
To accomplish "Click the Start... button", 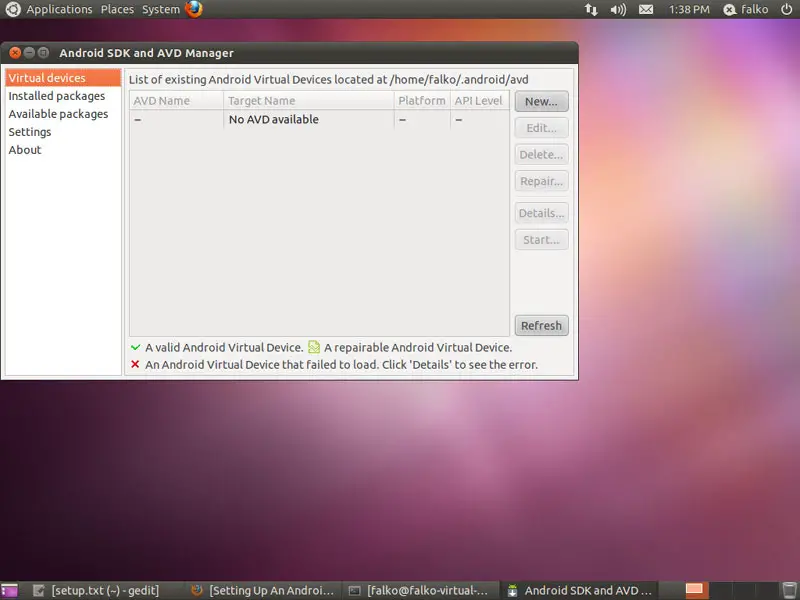I will pos(541,240).
